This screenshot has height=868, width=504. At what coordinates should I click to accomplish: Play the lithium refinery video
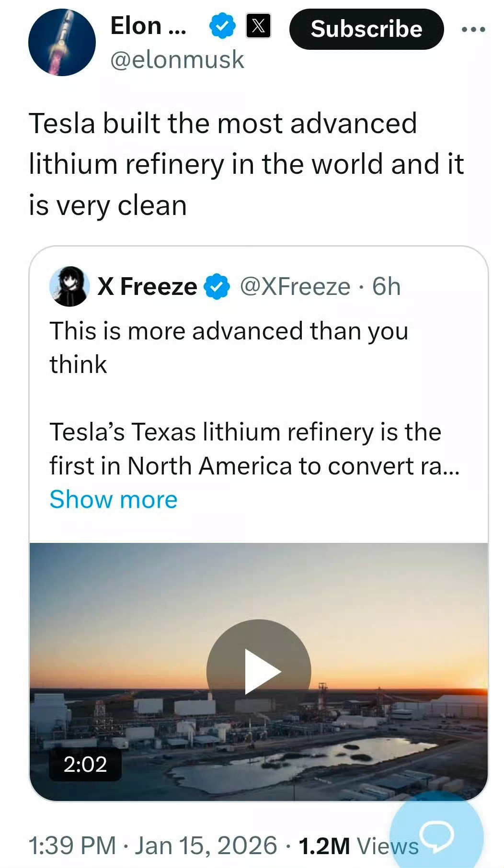pos(259,672)
